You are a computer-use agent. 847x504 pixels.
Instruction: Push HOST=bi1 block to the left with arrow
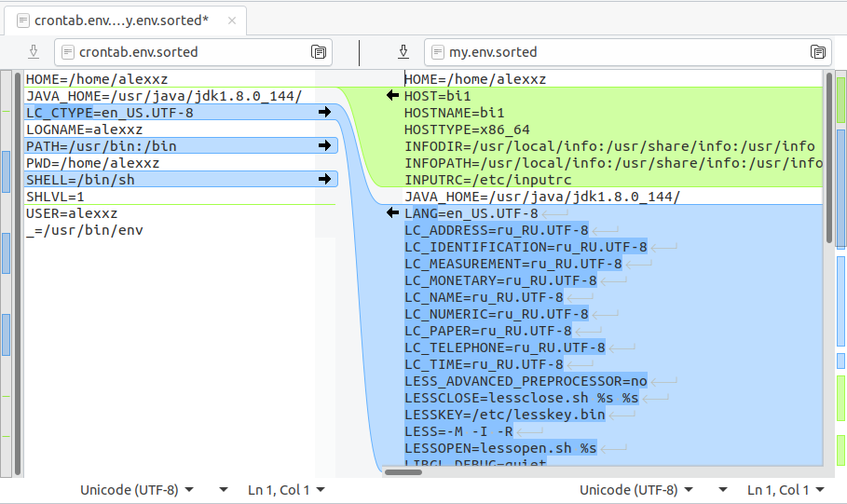click(392, 96)
